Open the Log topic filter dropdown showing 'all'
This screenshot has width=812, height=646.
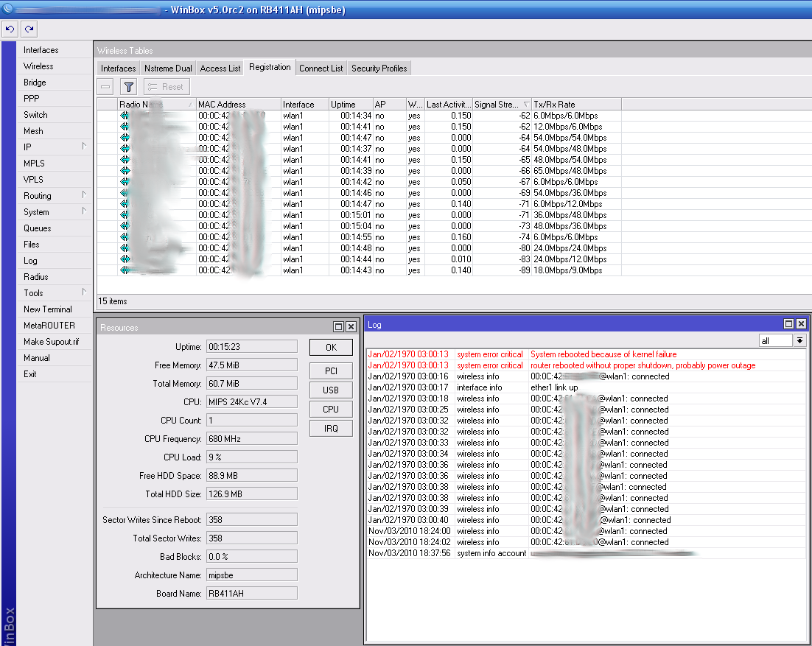799,340
